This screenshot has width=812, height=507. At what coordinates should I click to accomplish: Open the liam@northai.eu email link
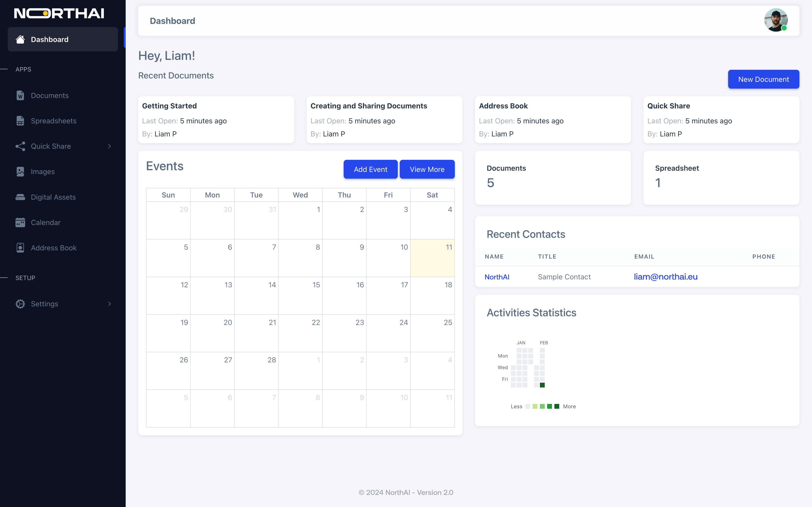coord(665,276)
